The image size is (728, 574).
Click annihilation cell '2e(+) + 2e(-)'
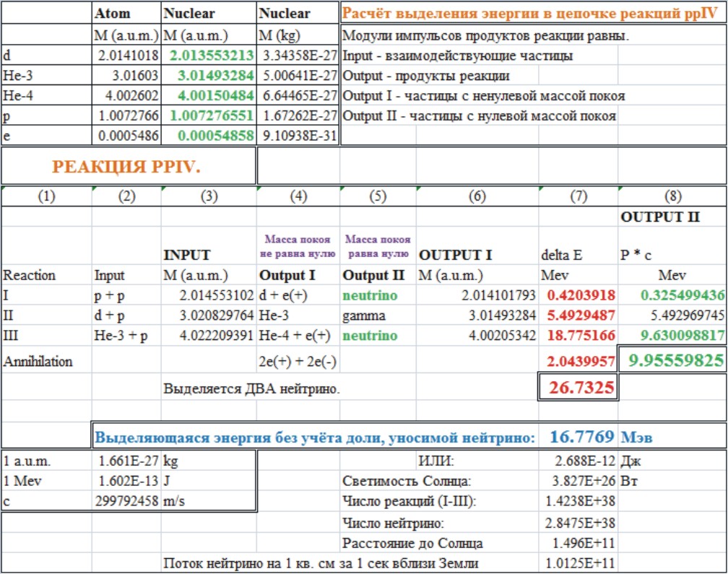[298, 361]
